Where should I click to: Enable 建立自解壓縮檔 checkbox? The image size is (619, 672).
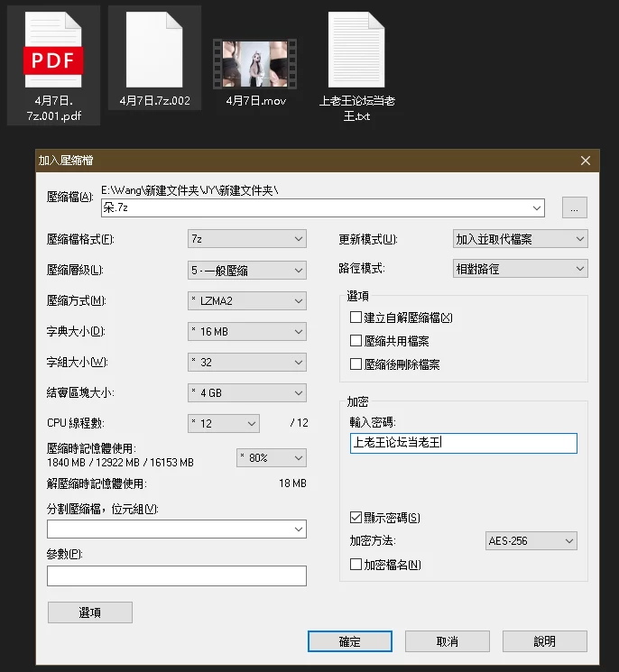(x=356, y=318)
